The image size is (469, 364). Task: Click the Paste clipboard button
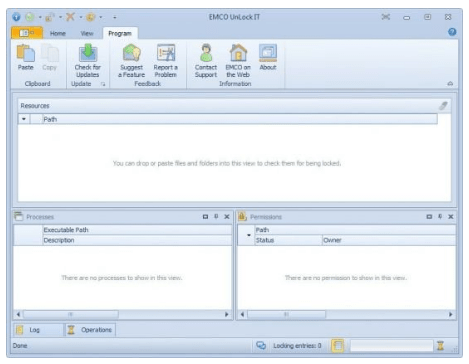click(x=26, y=57)
